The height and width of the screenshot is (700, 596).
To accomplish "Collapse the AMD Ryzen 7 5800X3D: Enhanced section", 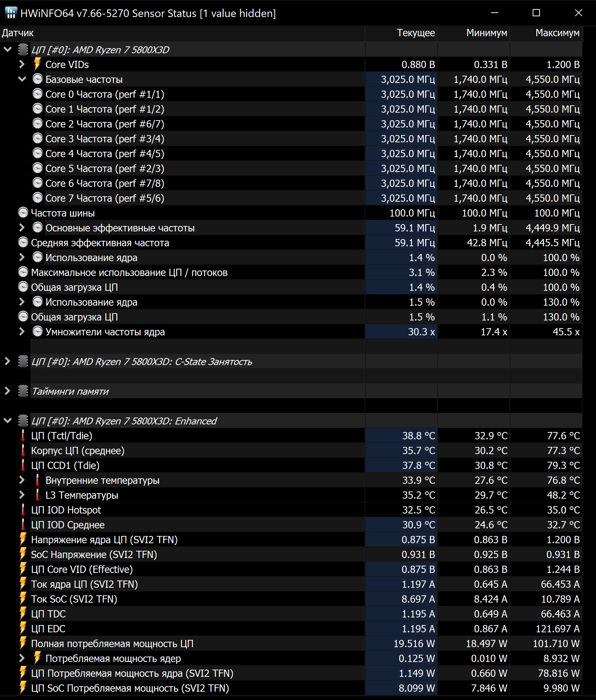I will click(x=8, y=420).
